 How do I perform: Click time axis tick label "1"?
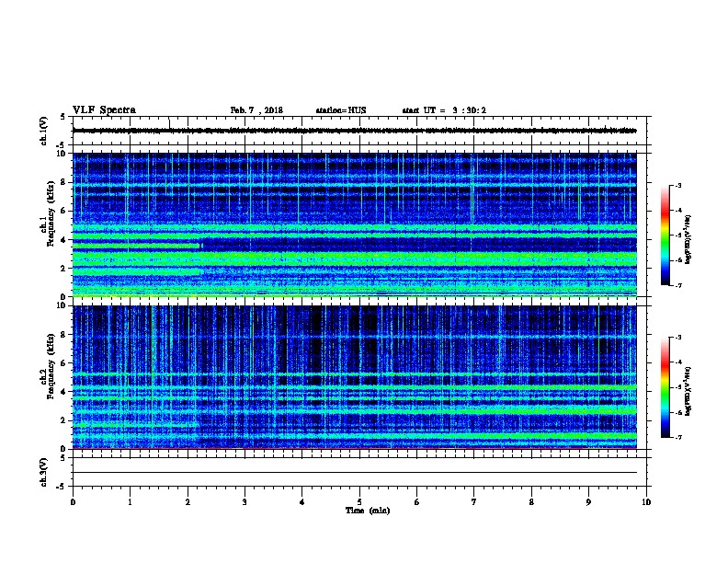click(x=130, y=502)
